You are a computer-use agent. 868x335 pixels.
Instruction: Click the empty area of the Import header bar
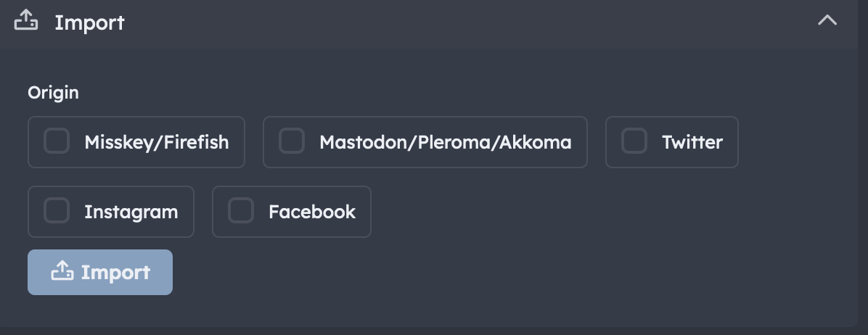(470, 22)
